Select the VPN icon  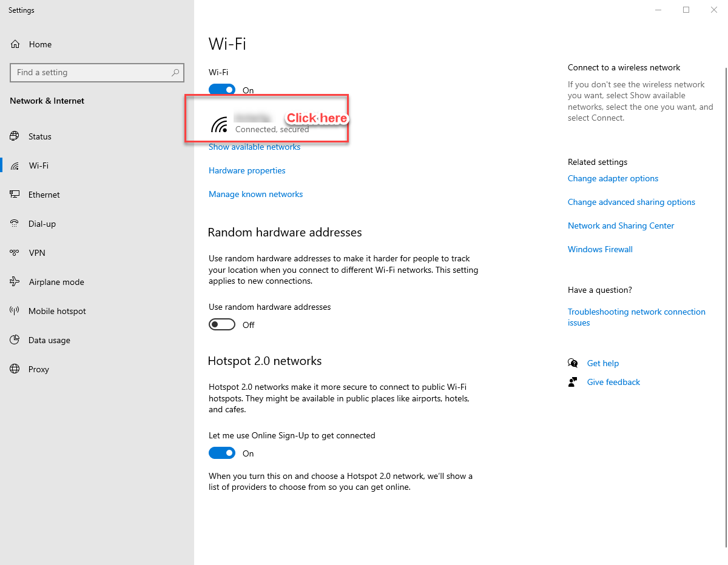(15, 253)
